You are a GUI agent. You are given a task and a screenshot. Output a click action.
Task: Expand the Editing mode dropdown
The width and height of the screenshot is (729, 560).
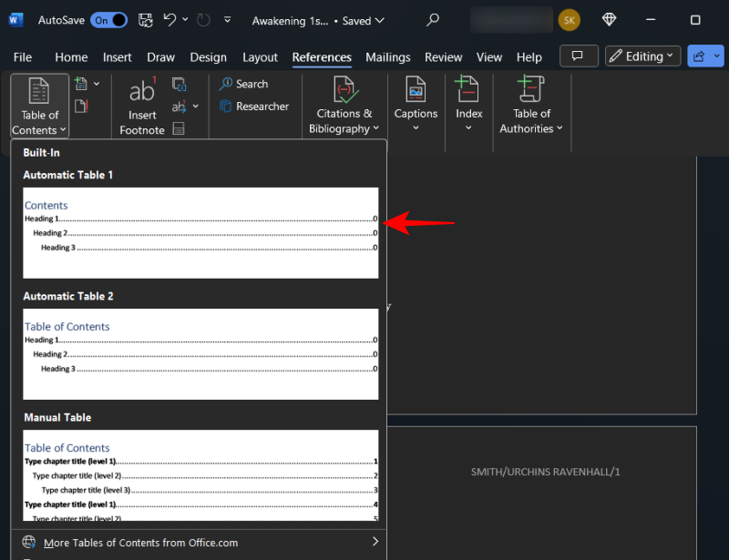(x=642, y=56)
